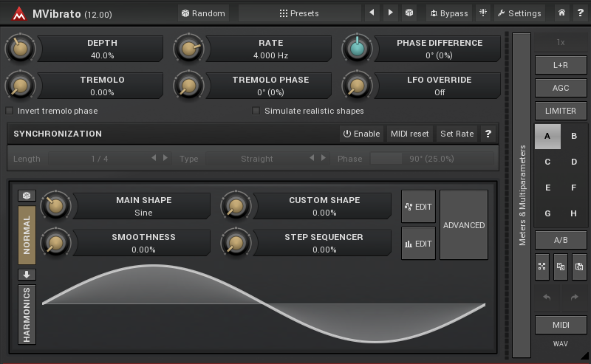Screen dimensions: 591x364
Task: Switch to the NORMAL shape tab
Action: pyautogui.click(x=27, y=235)
